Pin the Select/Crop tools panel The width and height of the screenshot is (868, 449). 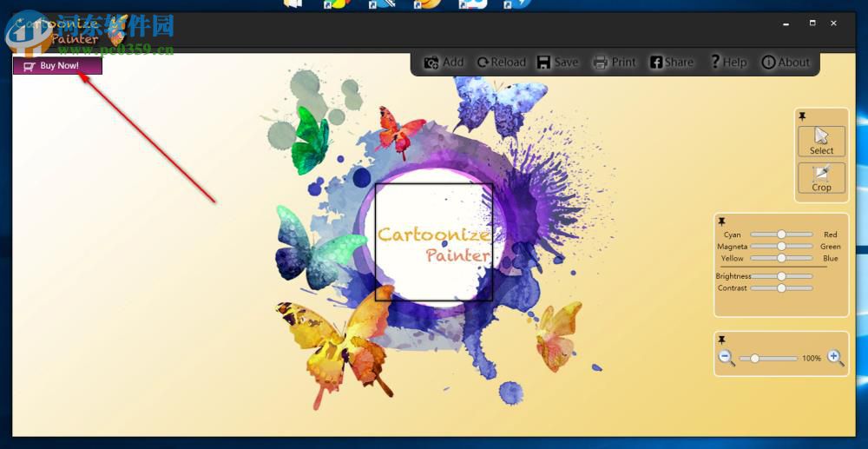[802, 116]
